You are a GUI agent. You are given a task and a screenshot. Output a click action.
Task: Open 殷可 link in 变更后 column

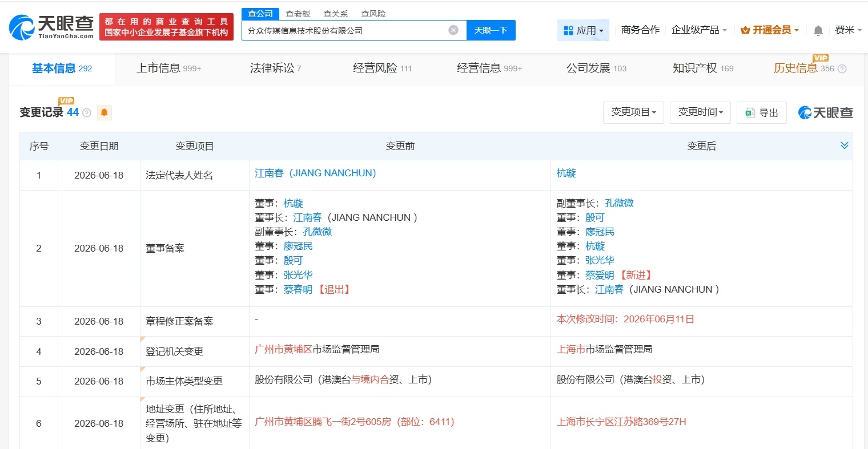coord(595,217)
